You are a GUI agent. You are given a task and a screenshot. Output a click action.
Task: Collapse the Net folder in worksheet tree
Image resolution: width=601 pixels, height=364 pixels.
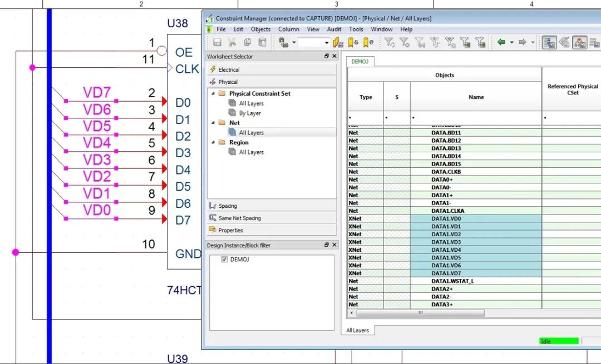click(x=213, y=123)
